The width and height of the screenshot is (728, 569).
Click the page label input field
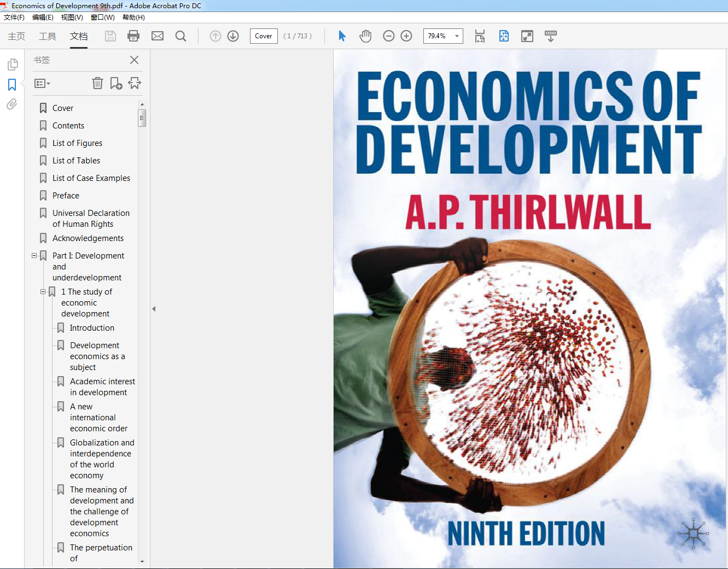point(264,36)
